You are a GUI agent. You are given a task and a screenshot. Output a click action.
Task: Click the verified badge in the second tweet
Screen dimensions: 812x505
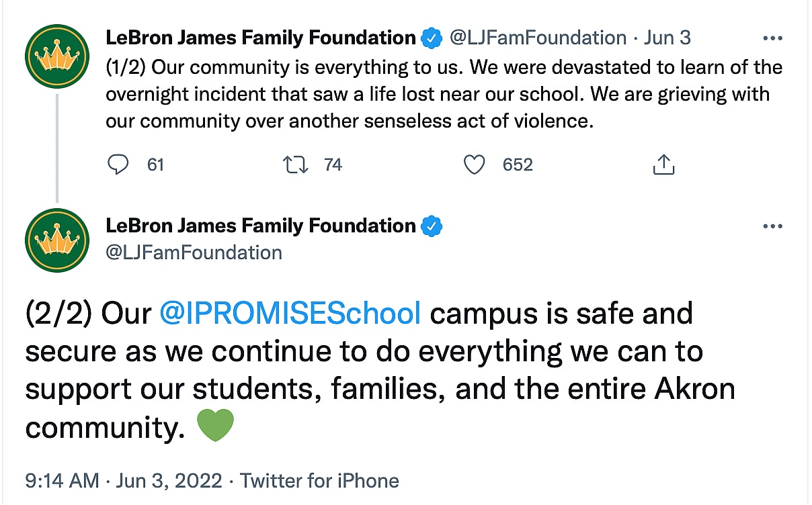432,227
